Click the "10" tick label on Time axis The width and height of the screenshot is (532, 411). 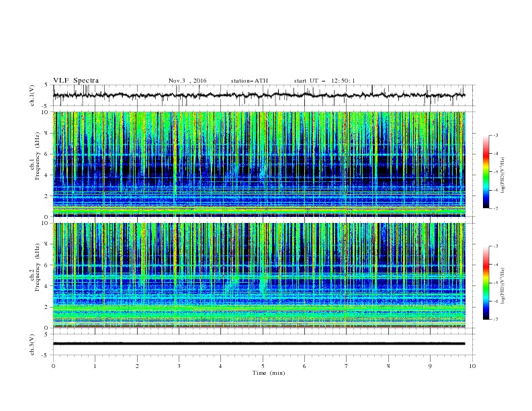click(472, 366)
